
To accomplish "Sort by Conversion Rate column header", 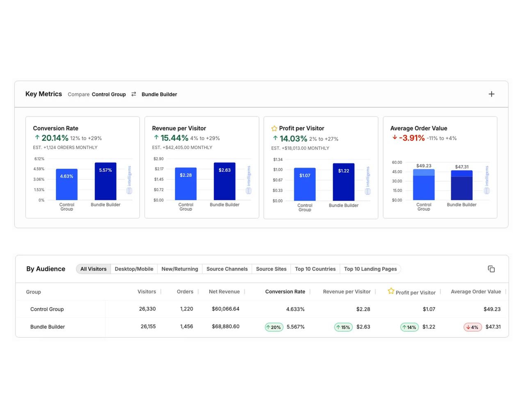I will pyautogui.click(x=285, y=292).
